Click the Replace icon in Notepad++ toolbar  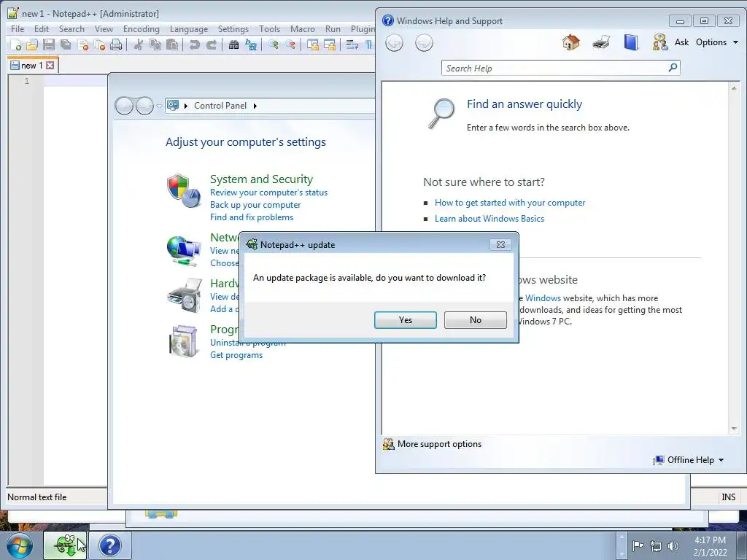click(251, 44)
